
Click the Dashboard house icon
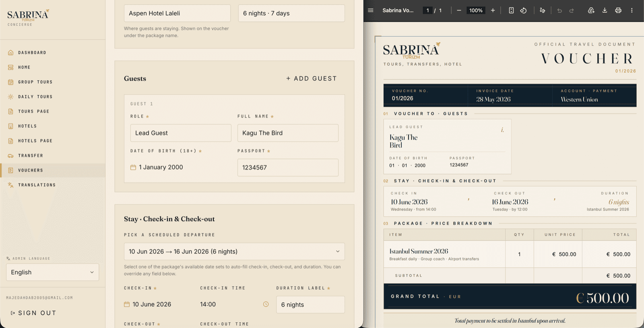(11, 53)
